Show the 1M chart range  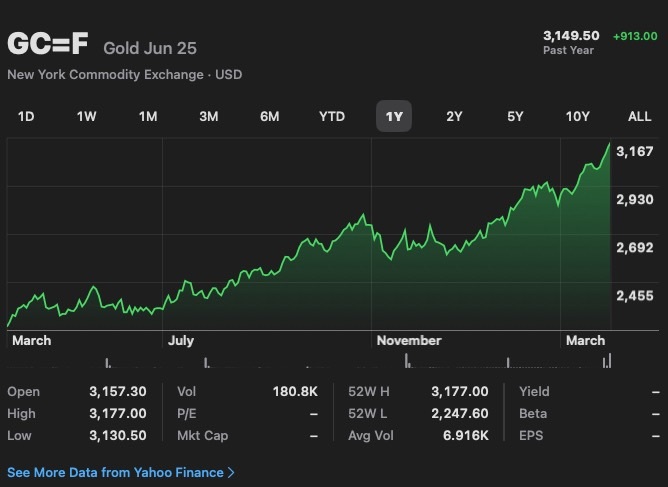[148, 116]
